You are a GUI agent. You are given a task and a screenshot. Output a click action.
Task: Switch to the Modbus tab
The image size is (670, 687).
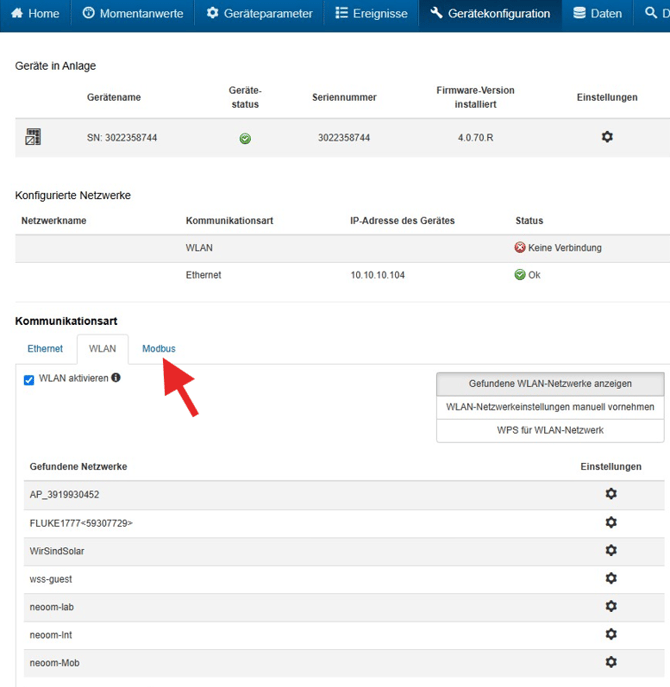pos(159,349)
